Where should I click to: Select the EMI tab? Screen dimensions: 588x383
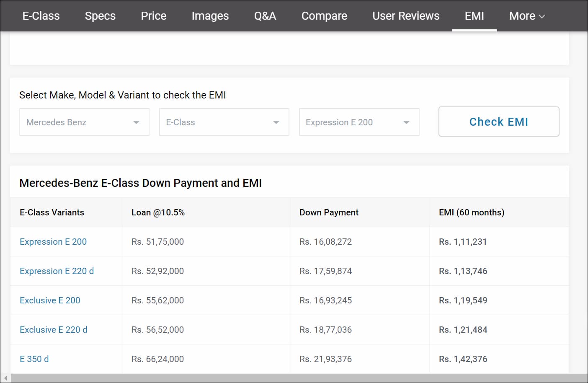coord(474,16)
